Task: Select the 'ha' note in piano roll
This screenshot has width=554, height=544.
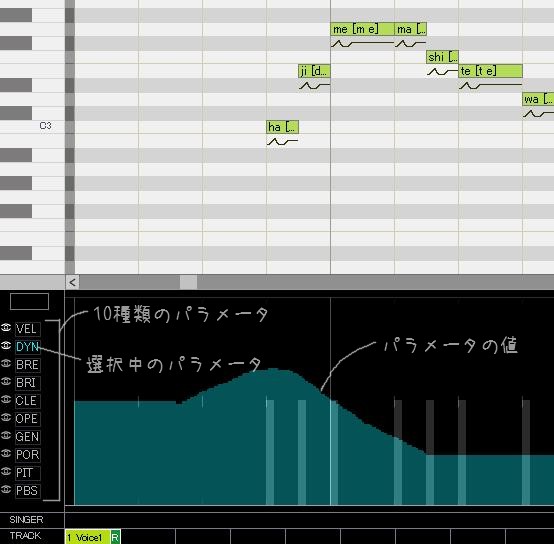Action: tap(282, 127)
